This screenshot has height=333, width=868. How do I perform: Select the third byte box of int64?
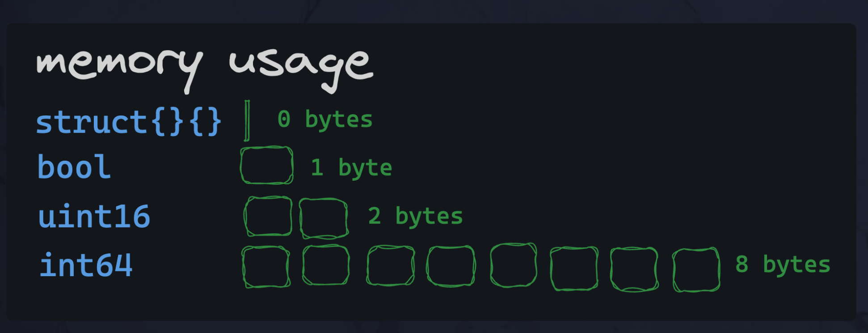point(390,266)
